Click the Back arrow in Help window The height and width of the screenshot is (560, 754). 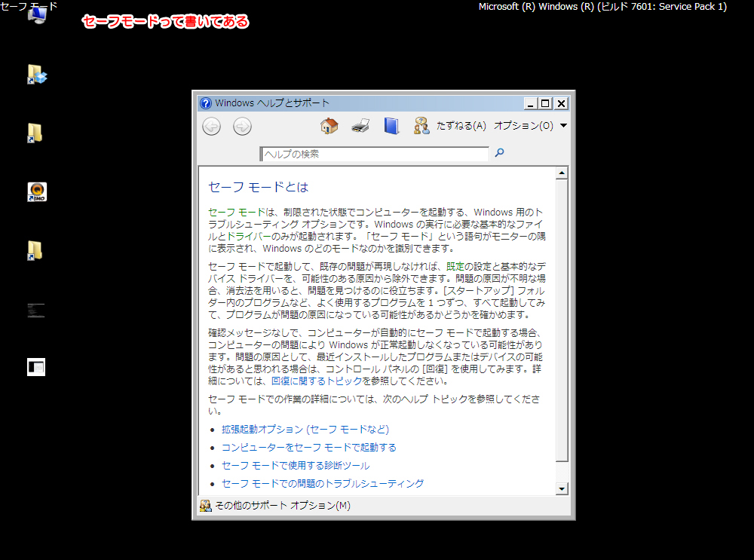click(x=212, y=127)
